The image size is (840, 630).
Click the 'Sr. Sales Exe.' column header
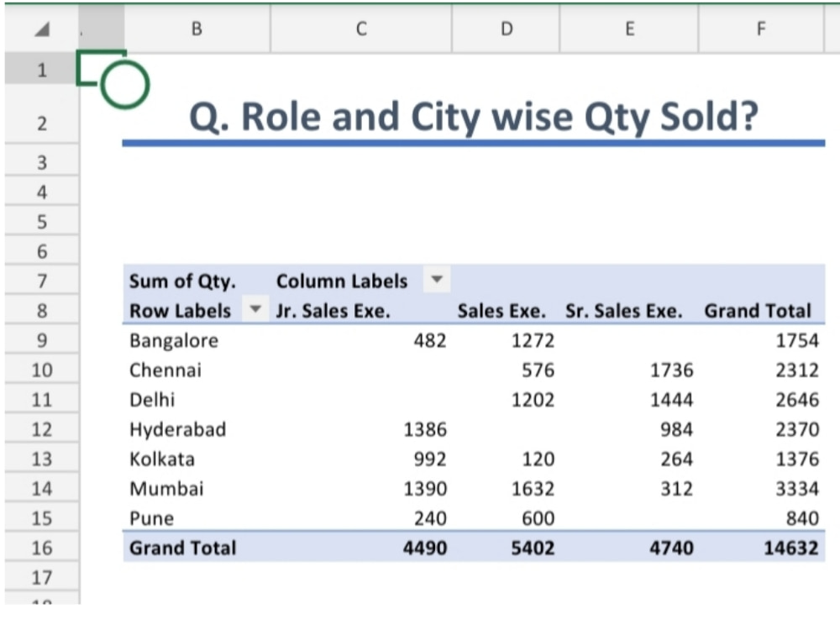point(624,311)
